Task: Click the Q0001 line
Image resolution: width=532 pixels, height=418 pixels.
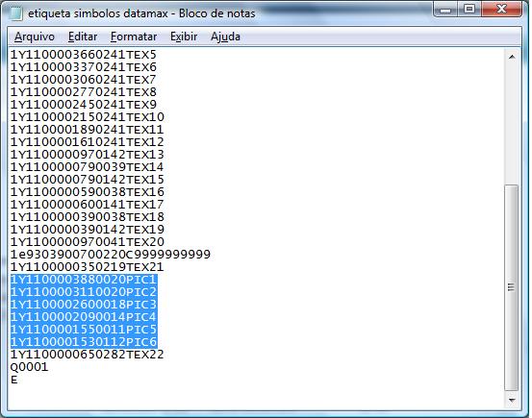Action: point(29,367)
